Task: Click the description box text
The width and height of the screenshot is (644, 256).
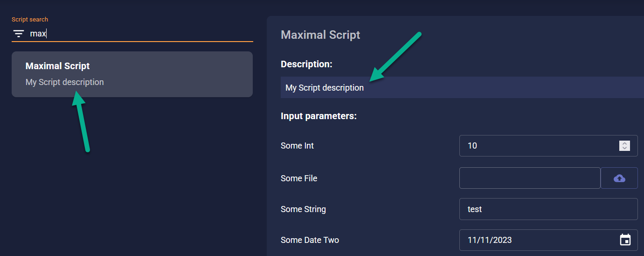Action: pyautogui.click(x=325, y=88)
